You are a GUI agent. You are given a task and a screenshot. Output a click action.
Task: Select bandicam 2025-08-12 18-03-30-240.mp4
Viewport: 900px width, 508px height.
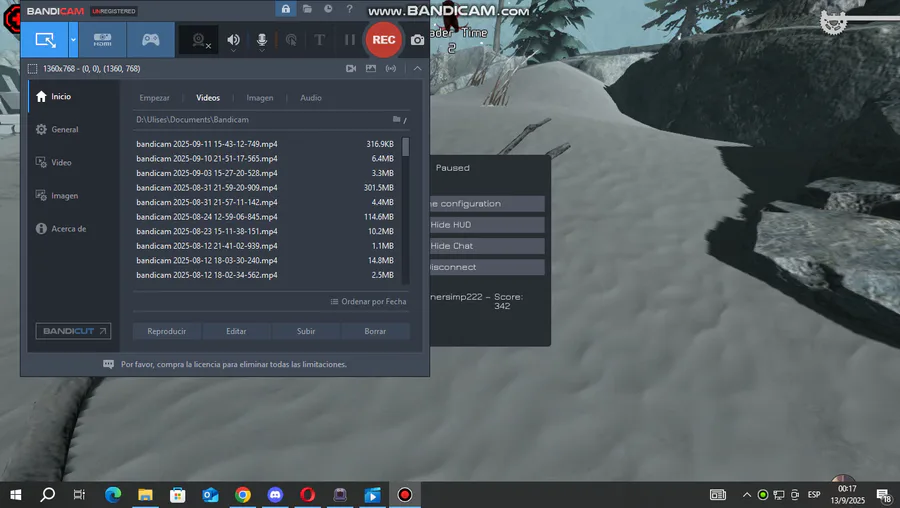pos(265,261)
